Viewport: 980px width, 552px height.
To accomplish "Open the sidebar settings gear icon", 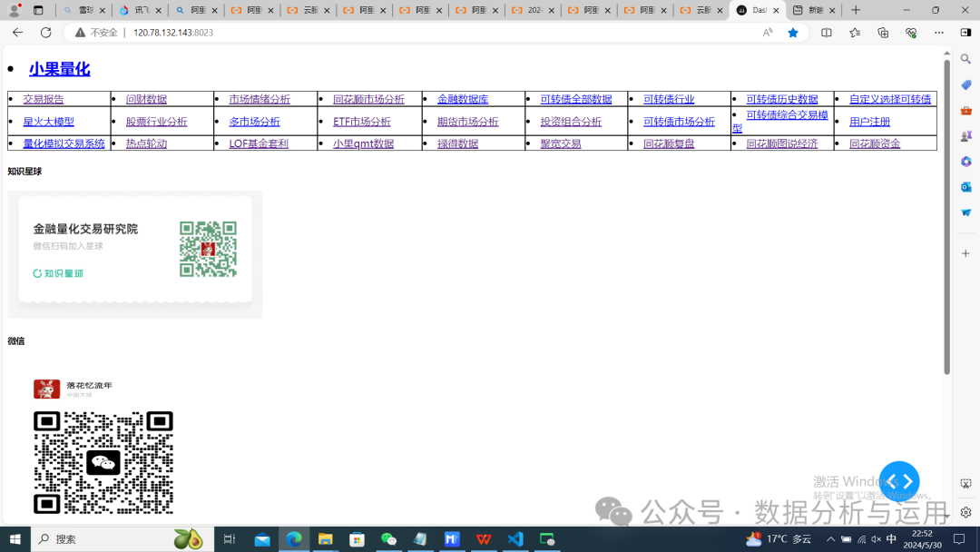I will point(965,512).
